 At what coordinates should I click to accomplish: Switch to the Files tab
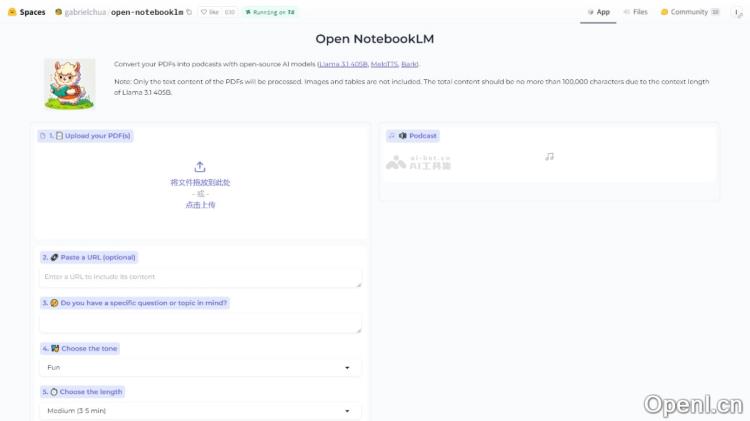click(636, 12)
